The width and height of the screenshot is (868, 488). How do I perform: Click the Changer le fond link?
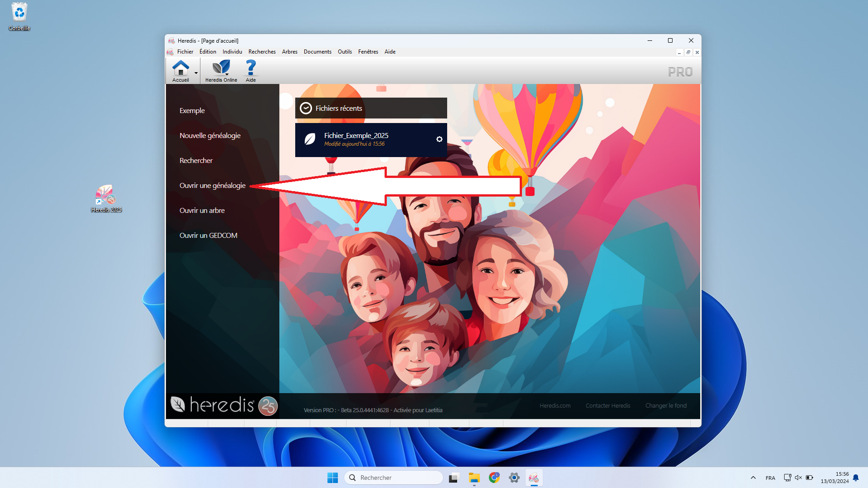[x=666, y=406]
